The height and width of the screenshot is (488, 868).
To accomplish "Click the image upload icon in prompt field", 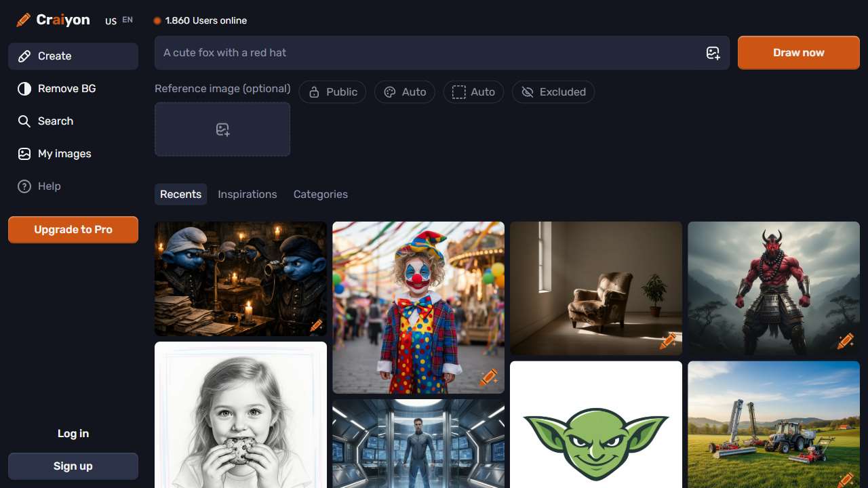I will [713, 53].
